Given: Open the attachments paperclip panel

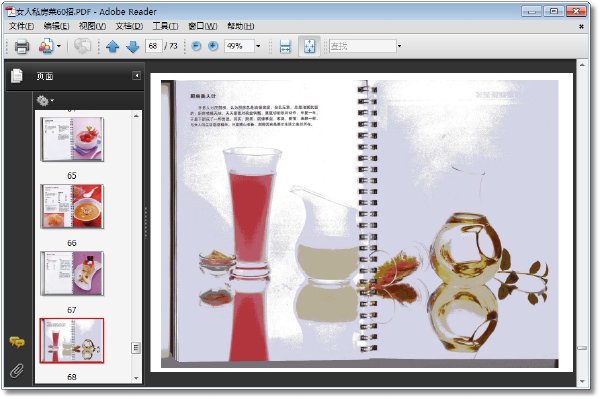Looking at the screenshot, I should 17,370.
